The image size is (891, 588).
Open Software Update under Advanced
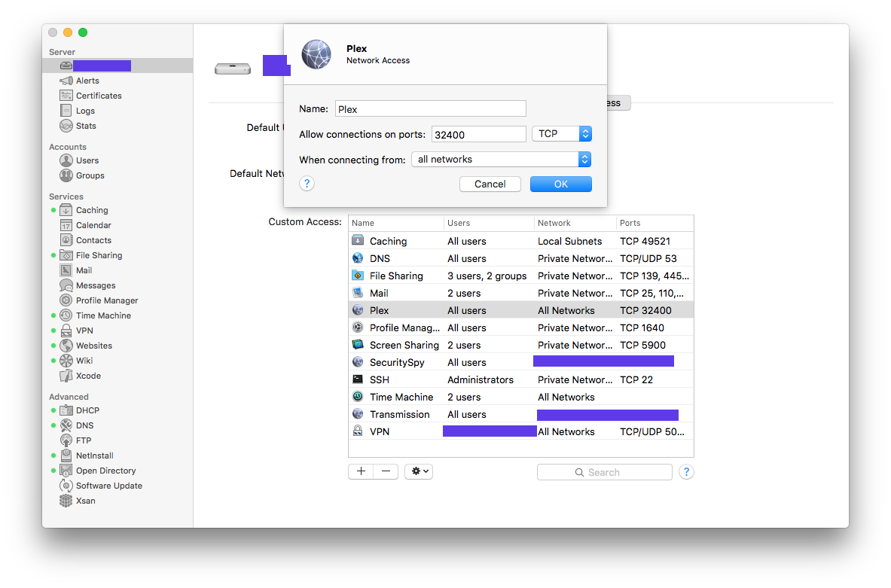click(x=108, y=486)
